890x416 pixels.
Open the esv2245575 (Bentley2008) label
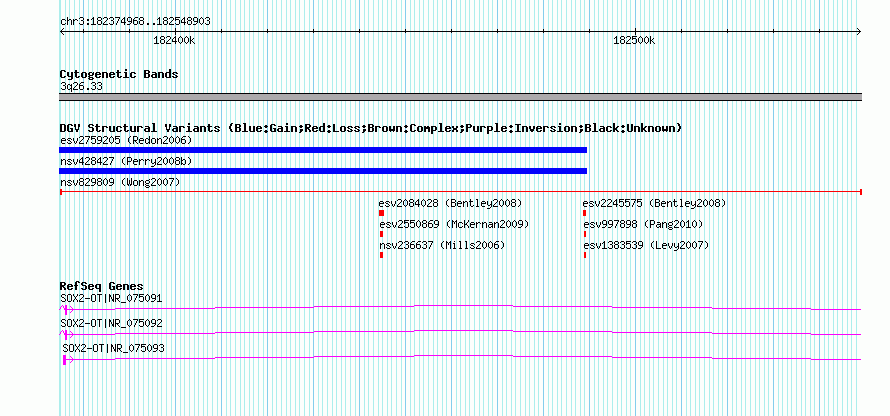pyautogui.click(x=654, y=203)
